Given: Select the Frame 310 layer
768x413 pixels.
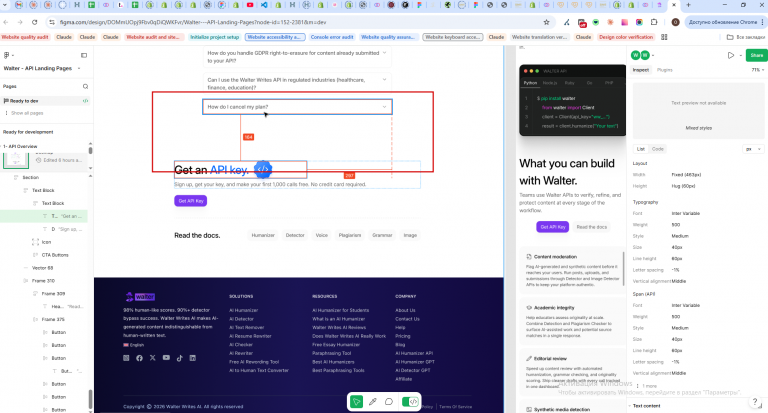Looking at the screenshot, I should click(43, 281).
